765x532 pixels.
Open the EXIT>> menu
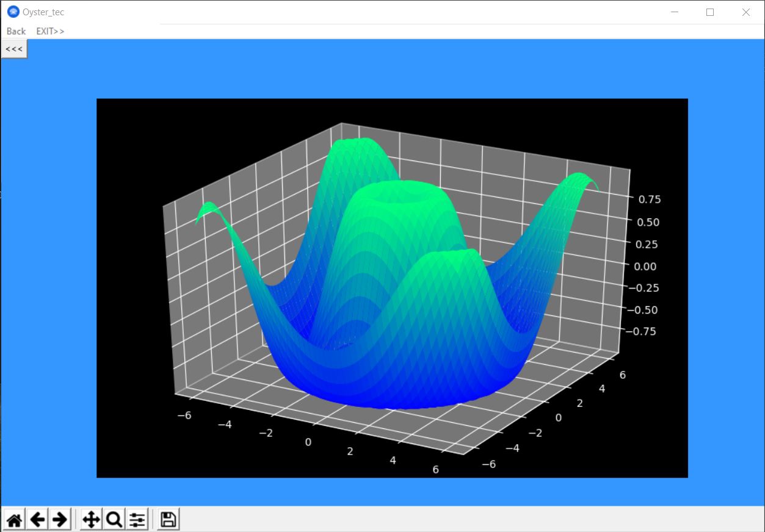click(x=50, y=31)
